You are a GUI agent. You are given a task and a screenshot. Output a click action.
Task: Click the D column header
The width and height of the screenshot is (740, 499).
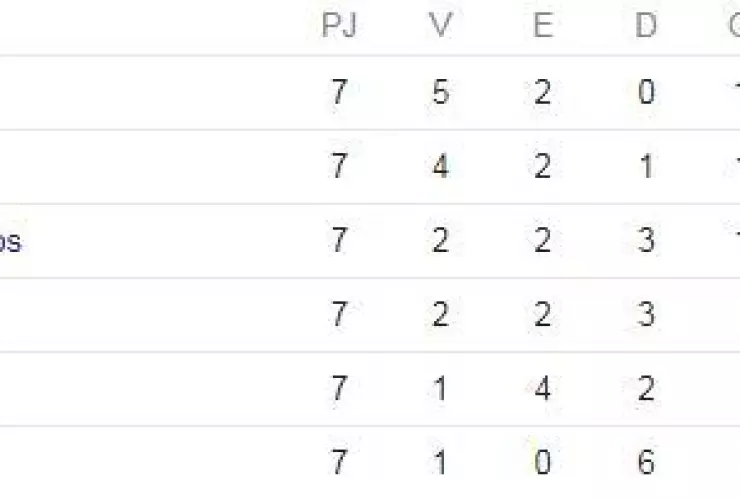(646, 26)
